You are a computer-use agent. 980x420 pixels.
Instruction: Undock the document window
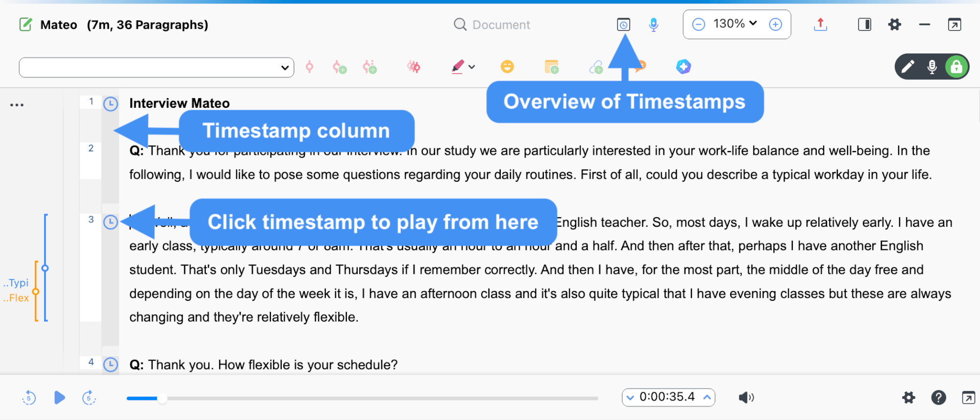pyautogui.click(x=955, y=25)
